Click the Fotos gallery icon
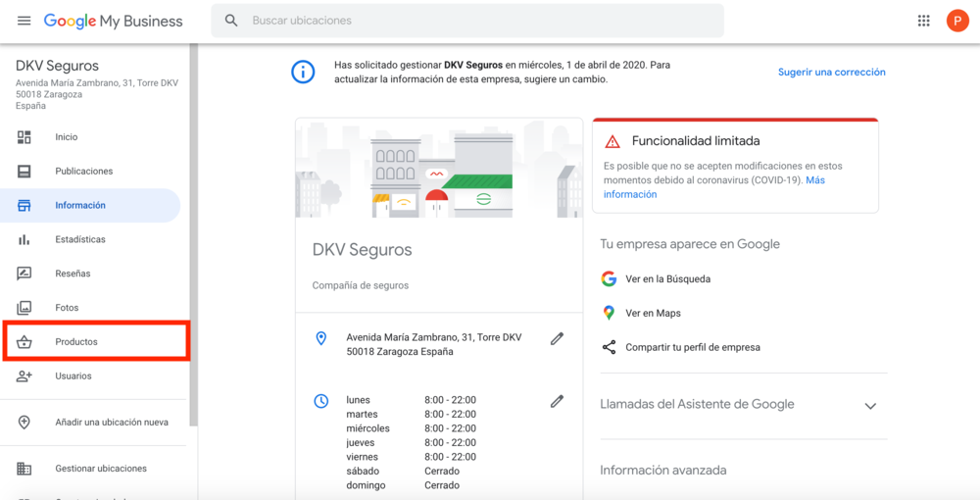The height and width of the screenshot is (500, 980). pos(24,308)
